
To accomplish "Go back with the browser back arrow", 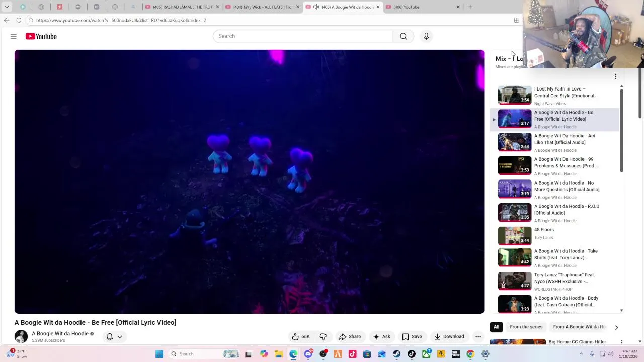I will coord(7,20).
